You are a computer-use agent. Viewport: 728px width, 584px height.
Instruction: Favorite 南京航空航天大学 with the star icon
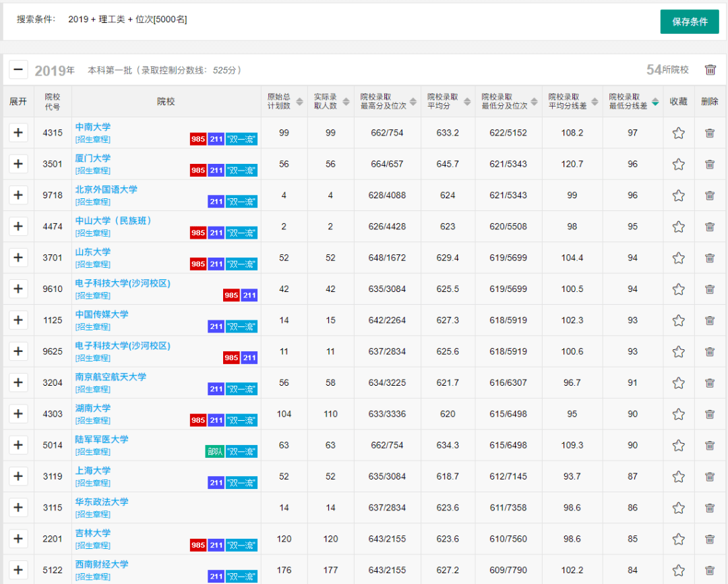[x=678, y=383]
